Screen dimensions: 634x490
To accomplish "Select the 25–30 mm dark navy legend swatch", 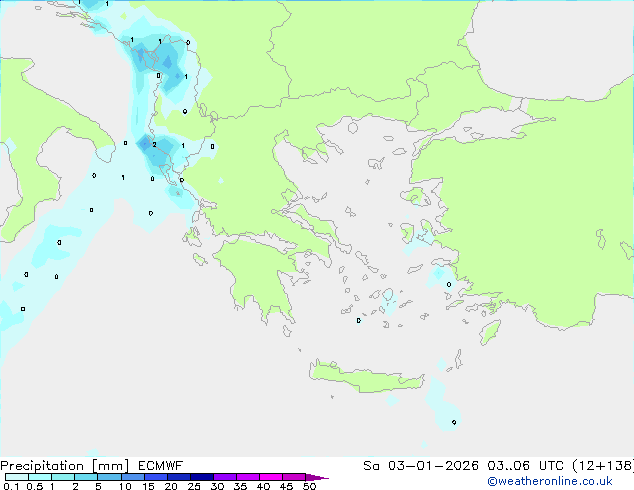I will tap(202, 477).
